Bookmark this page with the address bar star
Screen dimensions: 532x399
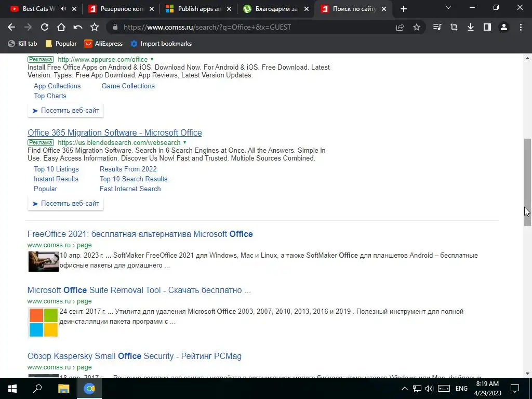pyautogui.click(x=417, y=27)
